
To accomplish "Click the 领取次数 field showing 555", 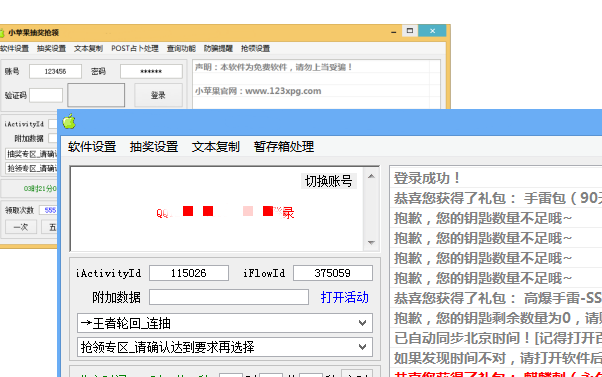I will click(48, 210).
